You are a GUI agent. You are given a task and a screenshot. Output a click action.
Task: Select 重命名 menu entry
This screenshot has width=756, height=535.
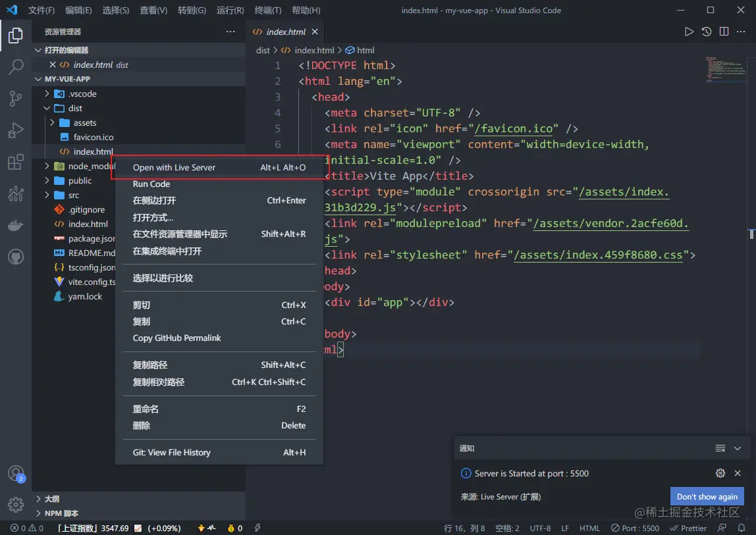[219, 409]
